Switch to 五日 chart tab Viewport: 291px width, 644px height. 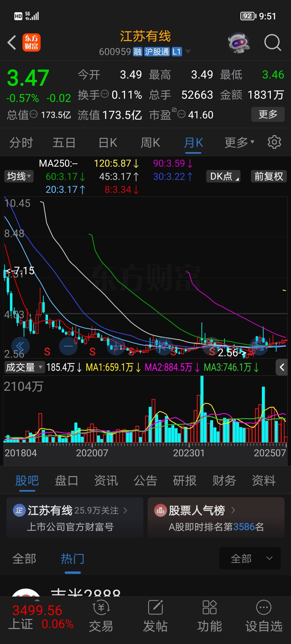pos(64,142)
